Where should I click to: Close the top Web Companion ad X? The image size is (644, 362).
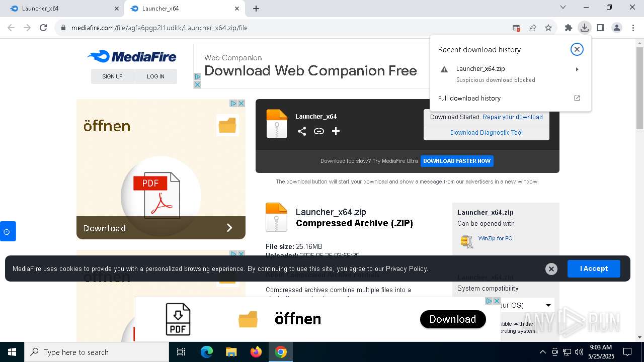[197, 85]
